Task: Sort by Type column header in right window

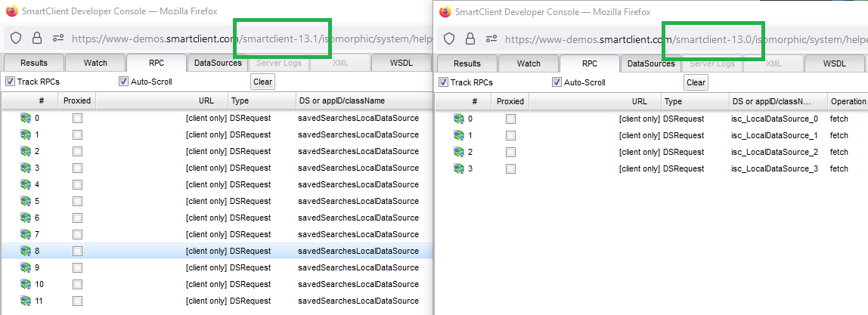Action: (696, 102)
